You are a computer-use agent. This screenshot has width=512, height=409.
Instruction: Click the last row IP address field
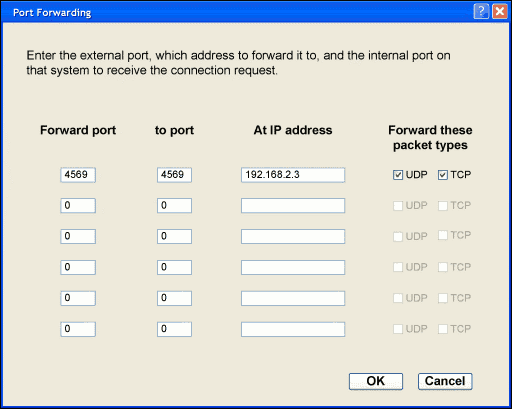tap(293, 329)
